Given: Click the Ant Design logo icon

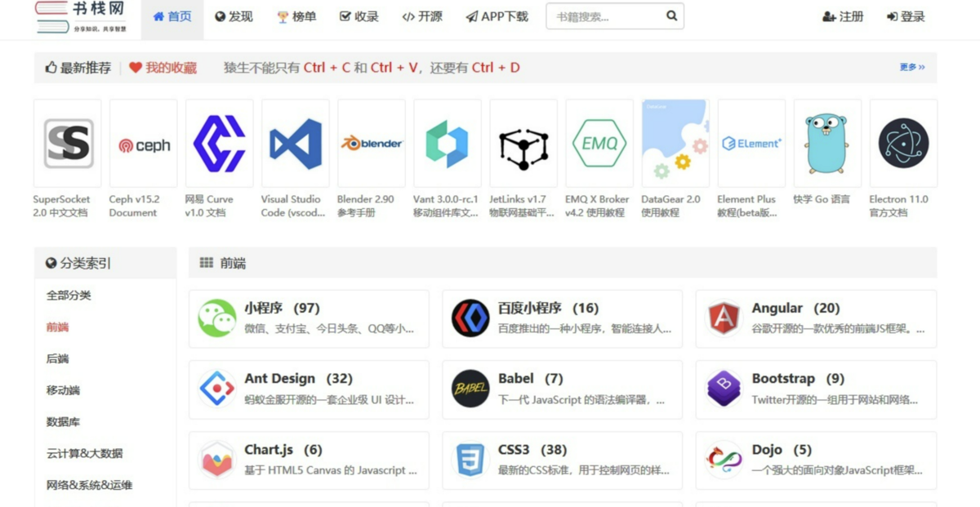Looking at the screenshot, I should [216, 386].
